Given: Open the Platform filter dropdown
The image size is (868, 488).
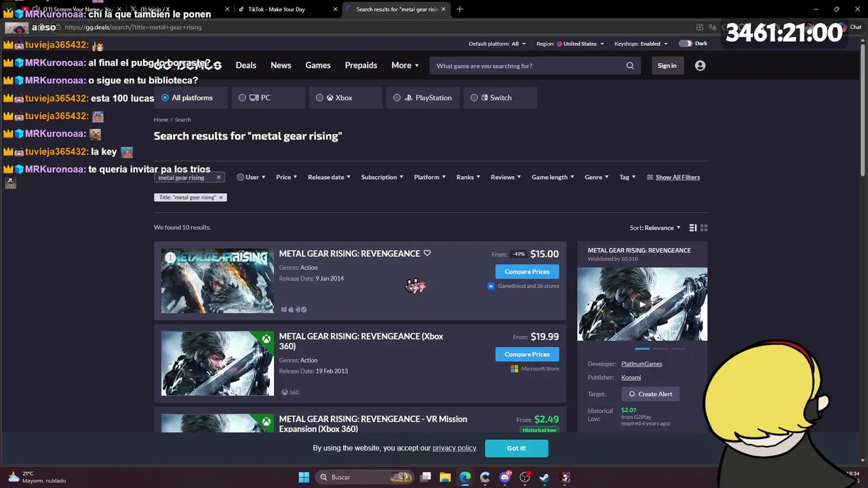Looking at the screenshot, I should pos(429,178).
